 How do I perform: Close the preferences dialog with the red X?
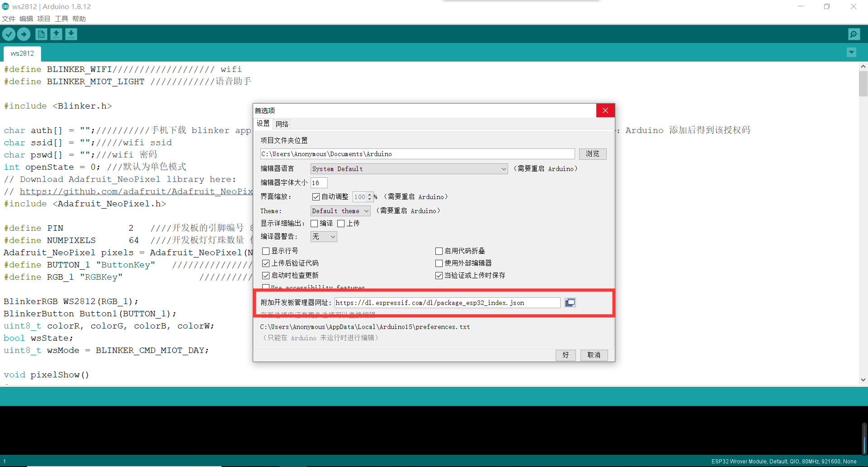(x=605, y=110)
